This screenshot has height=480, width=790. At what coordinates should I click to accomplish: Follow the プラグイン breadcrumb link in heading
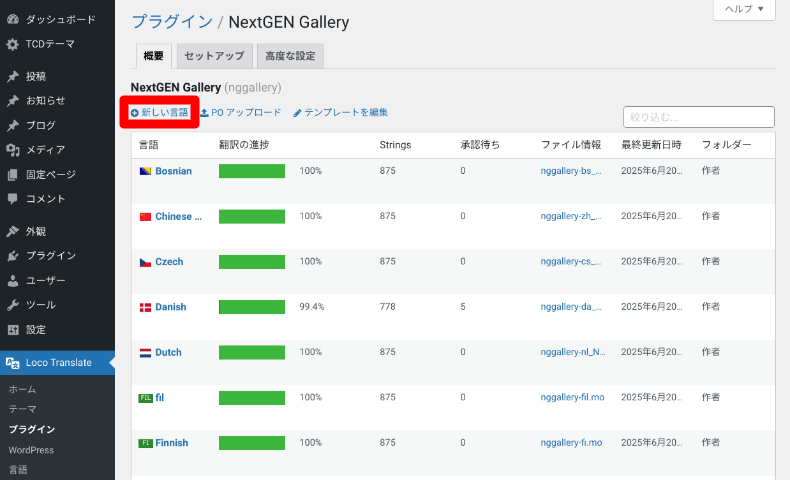tap(172, 22)
